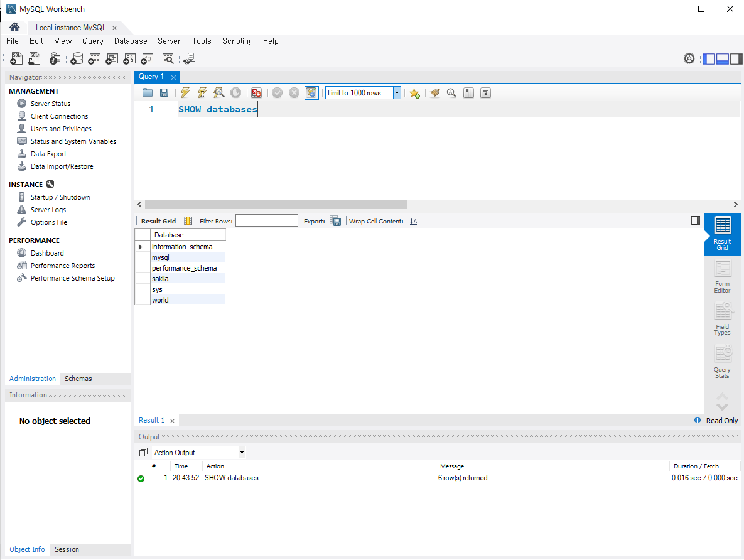
Task: Toggle invisible characters pilcrow icon
Action: (x=468, y=92)
